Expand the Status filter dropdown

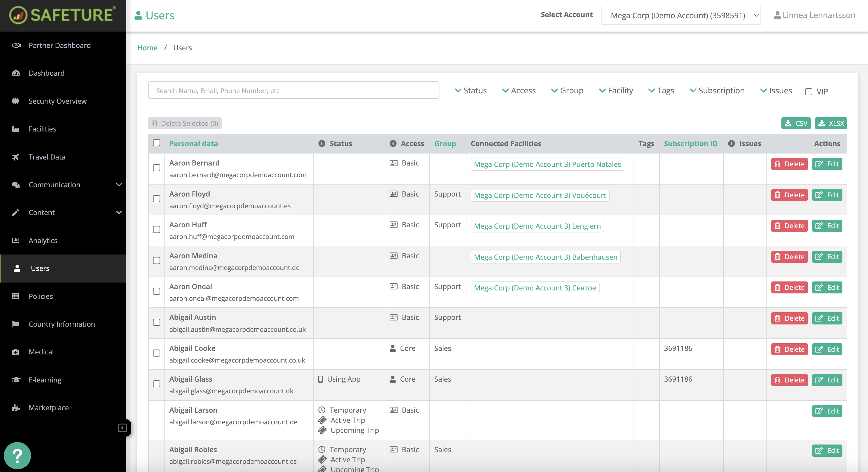pyautogui.click(x=470, y=90)
